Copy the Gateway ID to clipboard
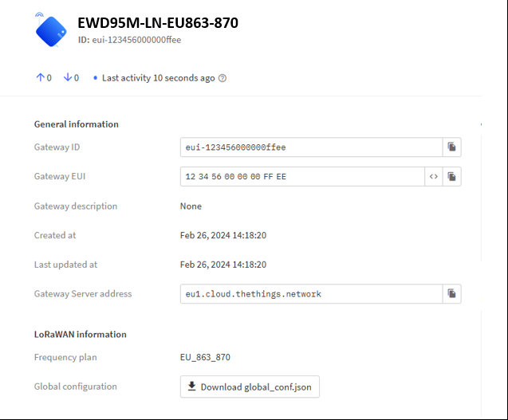Image resolution: width=508 pixels, height=420 pixels. tap(451, 147)
